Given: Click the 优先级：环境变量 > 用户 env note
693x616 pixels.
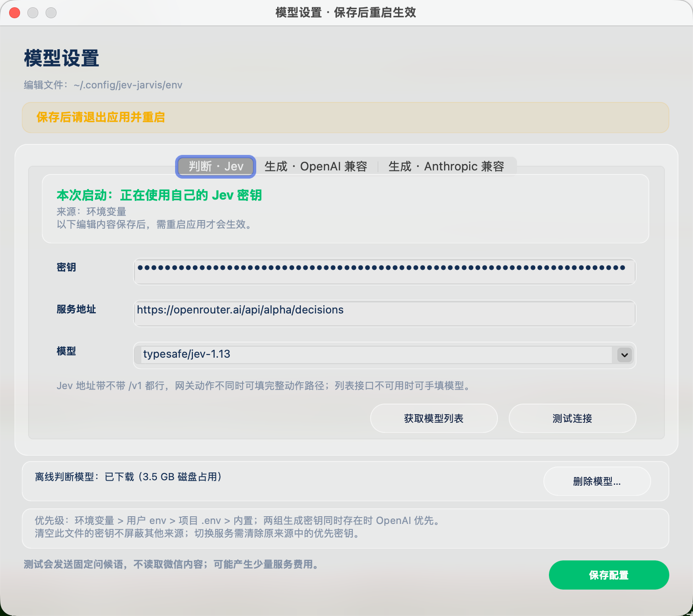Looking at the screenshot, I should tap(238, 521).
